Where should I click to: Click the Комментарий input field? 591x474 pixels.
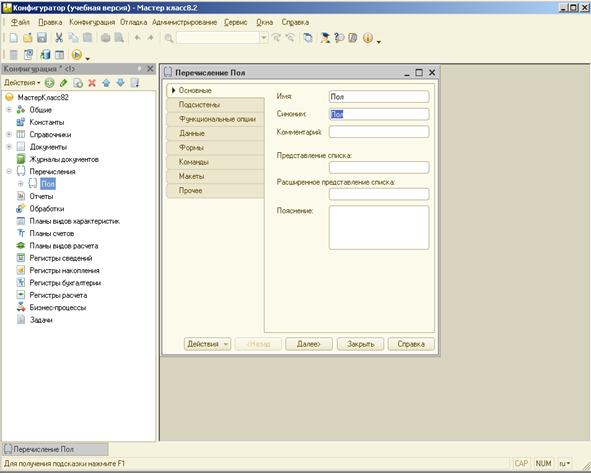(379, 132)
